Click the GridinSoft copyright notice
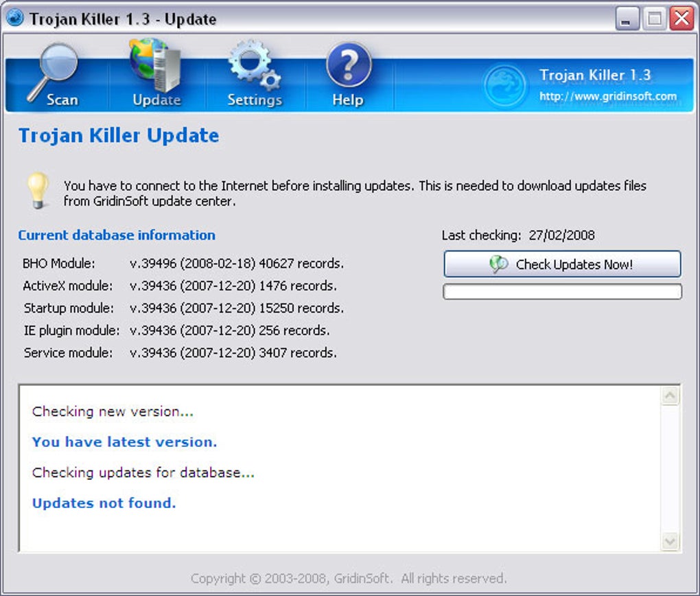 coord(349,578)
